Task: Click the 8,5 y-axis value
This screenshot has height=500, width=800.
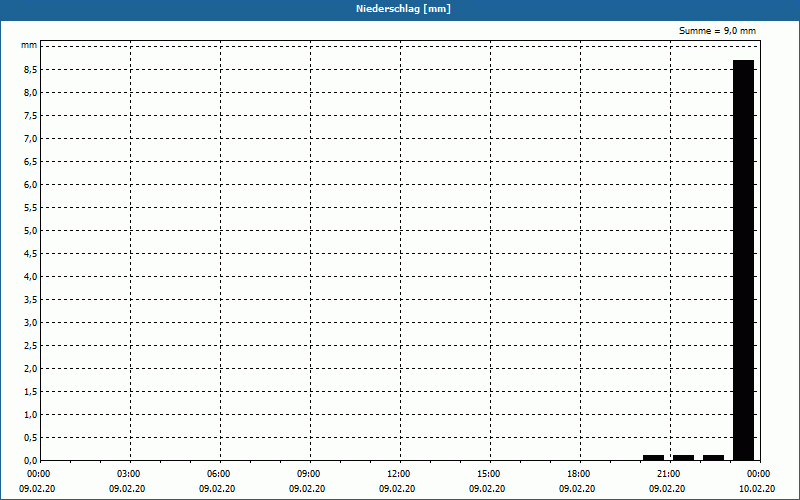Action: coord(31,69)
